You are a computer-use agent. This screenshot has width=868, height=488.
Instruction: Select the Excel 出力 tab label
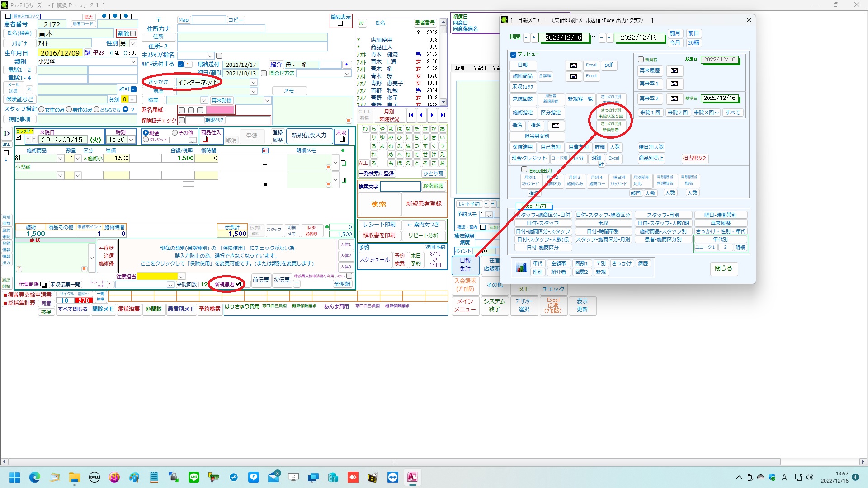[x=534, y=206]
